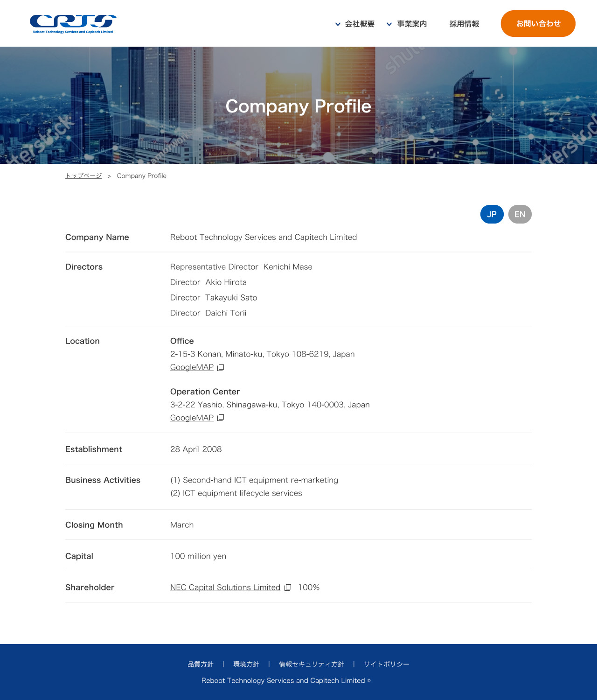The height and width of the screenshot is (700, 597).
Task: Click external link icon after NEC Capital Solutions
Action: [288, 588]
